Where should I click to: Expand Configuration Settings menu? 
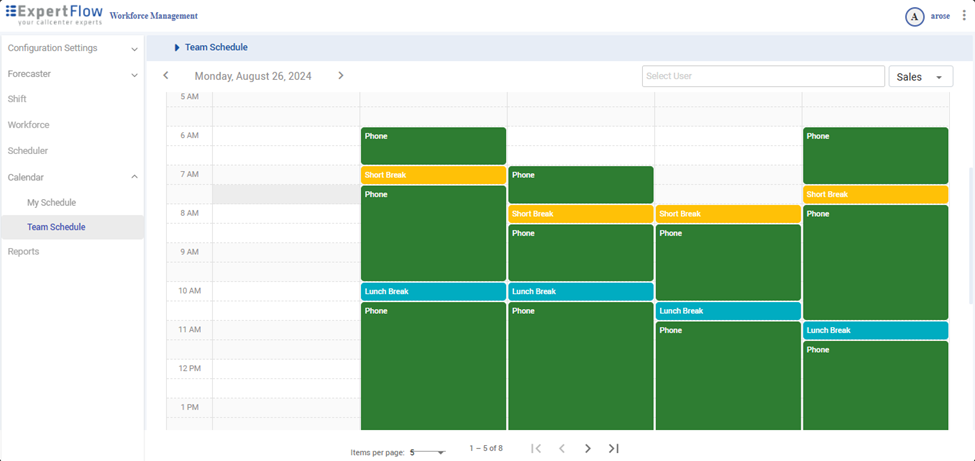point(134,49)
